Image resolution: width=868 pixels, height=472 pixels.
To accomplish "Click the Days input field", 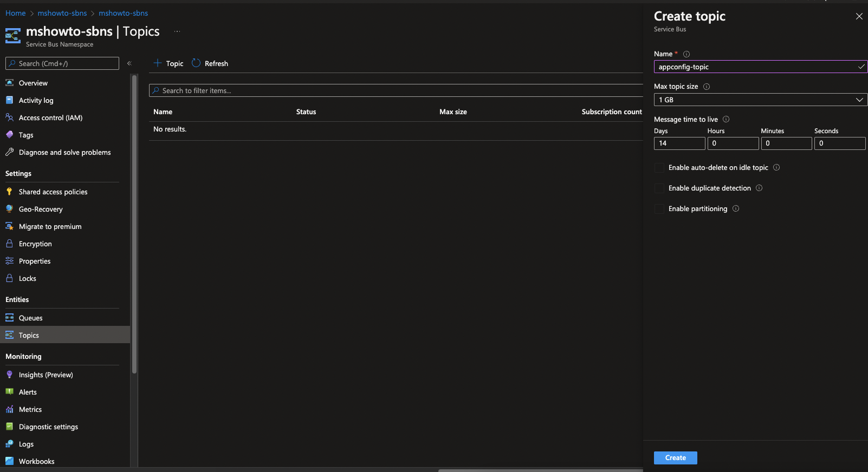I will coord(679,143).
